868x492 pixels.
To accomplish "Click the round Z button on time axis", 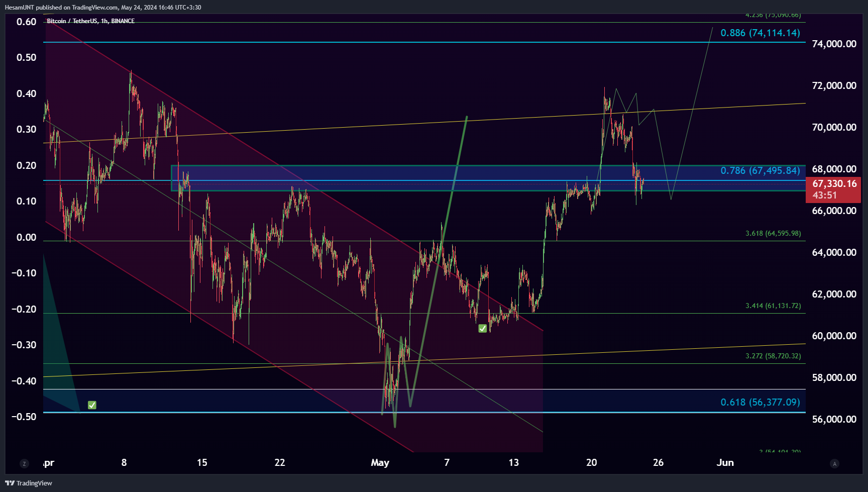I will point(24,464).
